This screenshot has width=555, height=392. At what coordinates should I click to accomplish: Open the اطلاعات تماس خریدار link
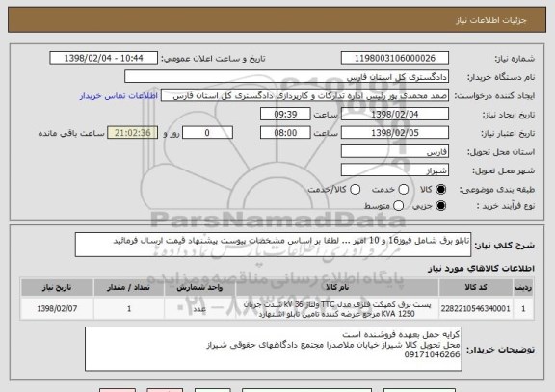pos(119,96)
